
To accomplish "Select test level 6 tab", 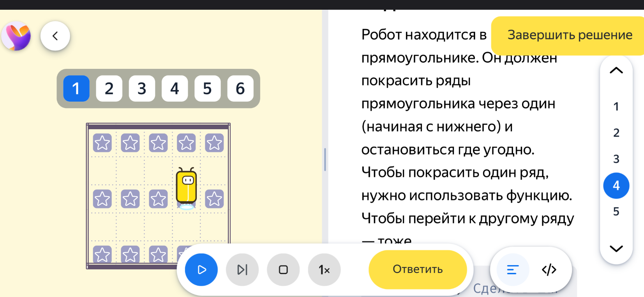I will pyautogui.click(x=240, y=88).
